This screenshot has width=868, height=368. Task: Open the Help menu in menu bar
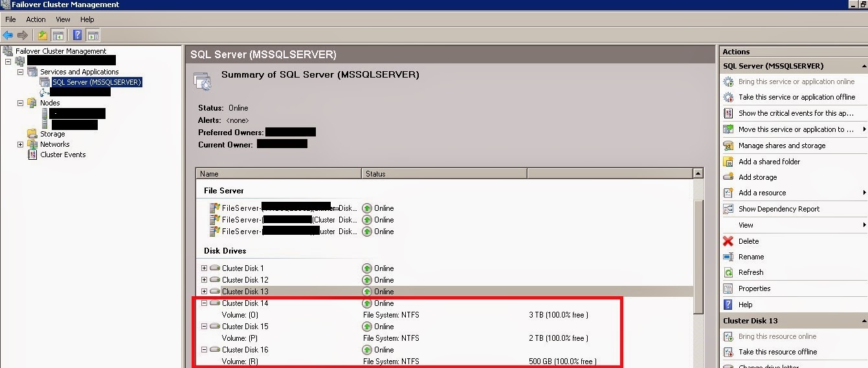tap(87, 19)
